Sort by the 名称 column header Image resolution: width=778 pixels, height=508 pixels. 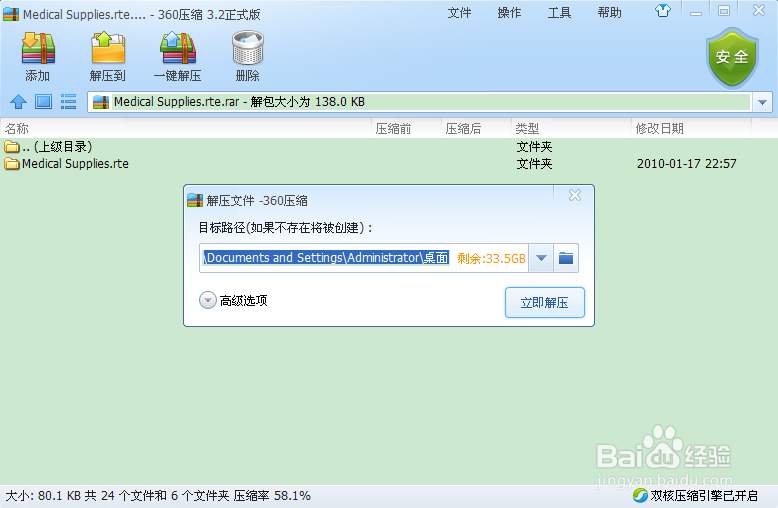coord(187,128)
